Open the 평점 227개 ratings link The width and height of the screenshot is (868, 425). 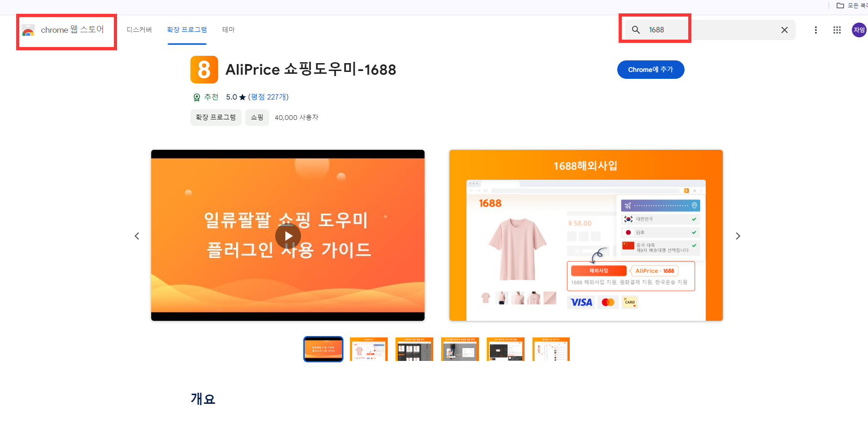click(268, 97)
